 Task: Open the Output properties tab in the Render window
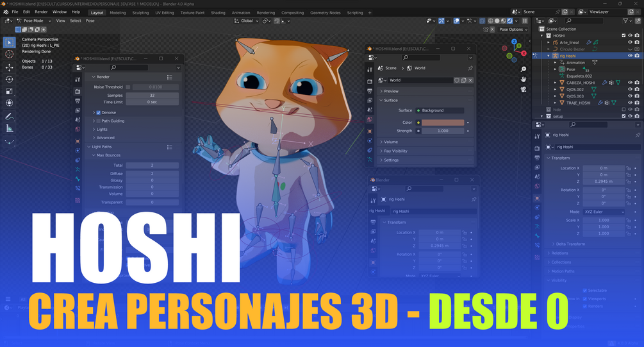78,101
